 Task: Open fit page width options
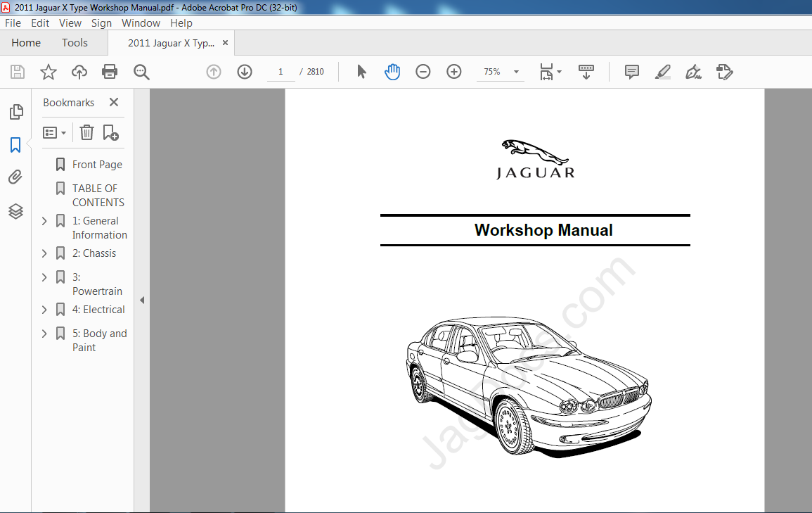pos(550,72)
